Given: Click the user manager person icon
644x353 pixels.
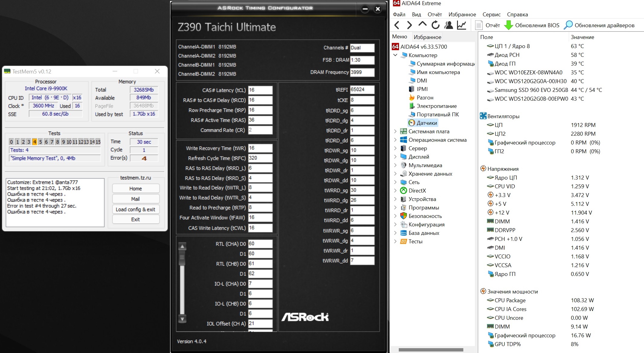Looking at the screenshot, I should click(449, 25).
